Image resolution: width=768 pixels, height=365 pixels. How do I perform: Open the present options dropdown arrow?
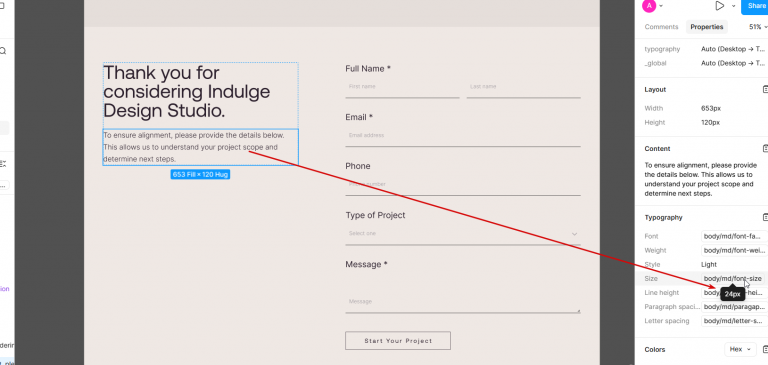pos(733,6)
